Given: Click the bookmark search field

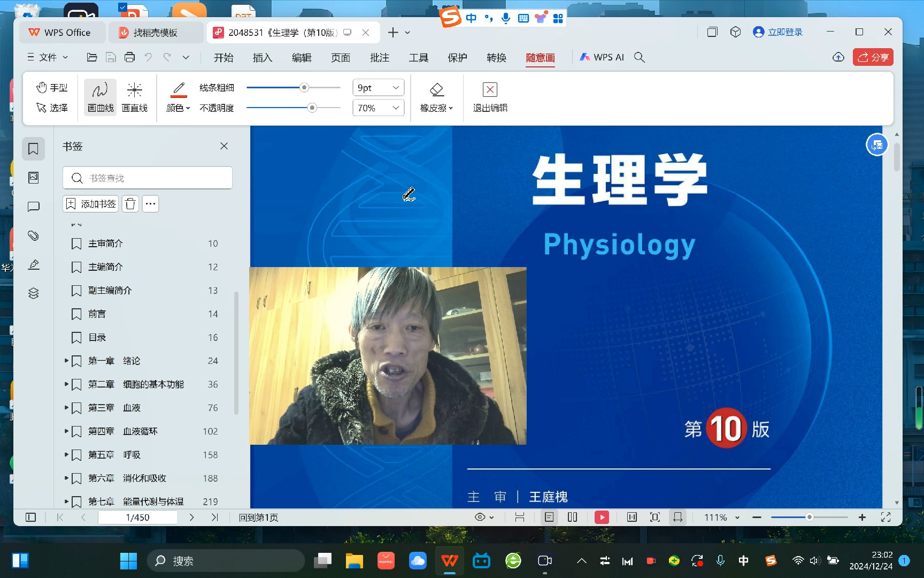Looking at the screenshot, I should 148,178.
